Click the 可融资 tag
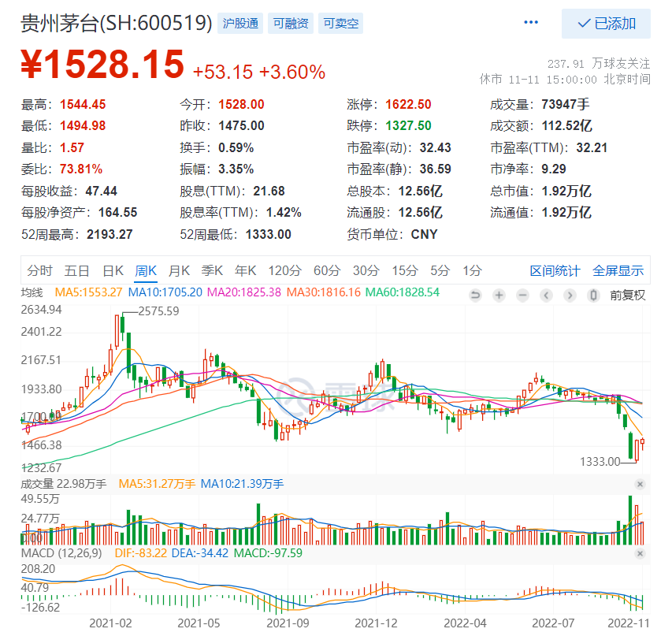Image resolution: width=672 pixels, height=636 pixels. pos(291,23)
